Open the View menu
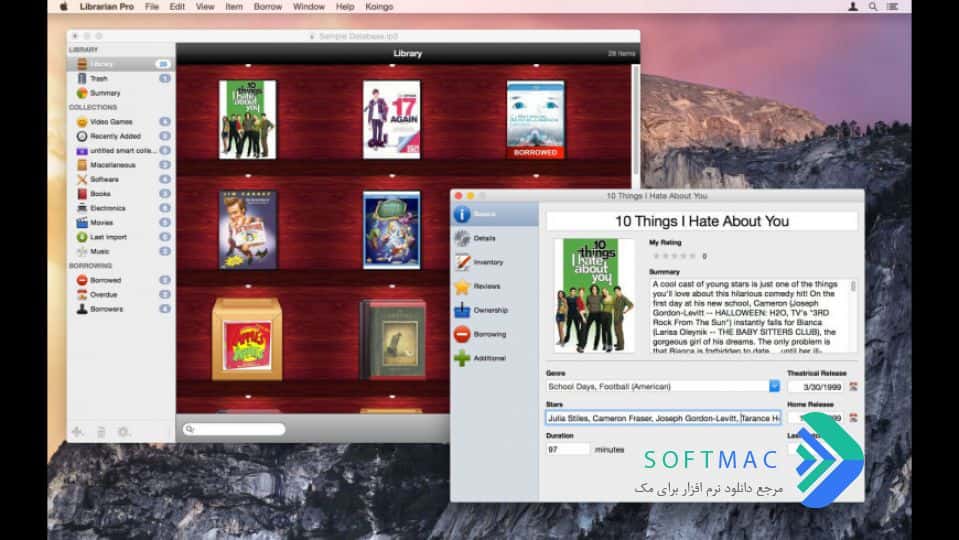Viewport: 959px width, 540px height. point(205,7)
